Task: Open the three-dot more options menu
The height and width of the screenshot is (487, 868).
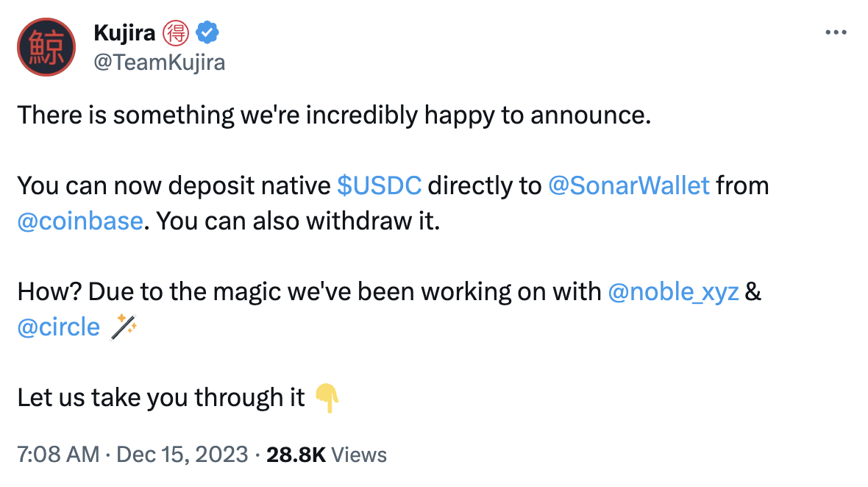Action: tap(836, 33)
